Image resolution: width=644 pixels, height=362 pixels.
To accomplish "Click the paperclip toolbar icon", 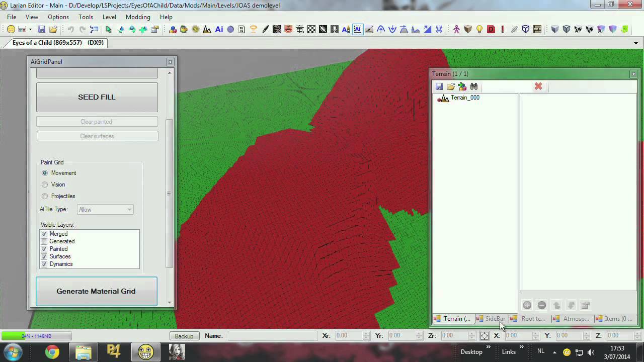I will click(x=514, y=30).
